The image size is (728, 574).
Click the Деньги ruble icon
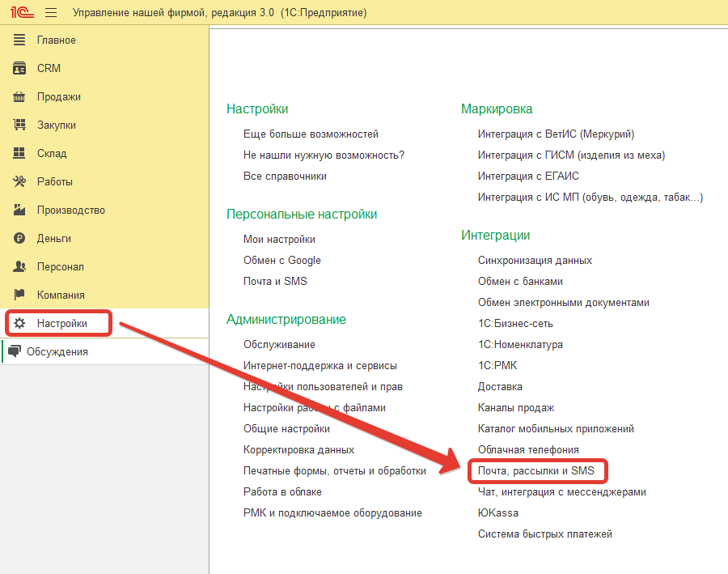pos(19,239)
